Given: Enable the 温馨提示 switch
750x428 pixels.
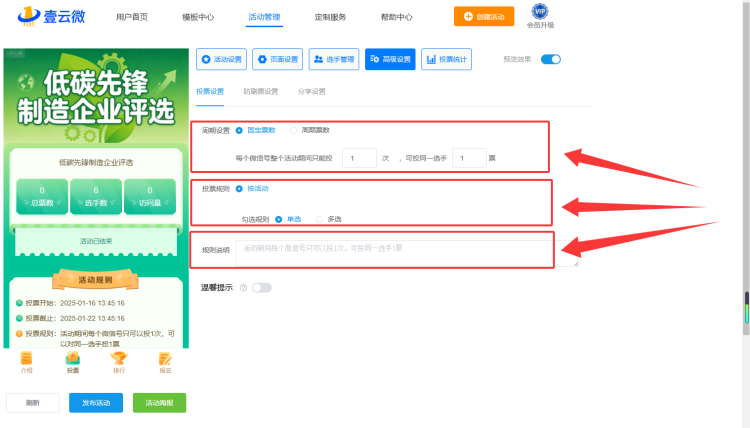Looking at the screenshot, I should [262, 288].
